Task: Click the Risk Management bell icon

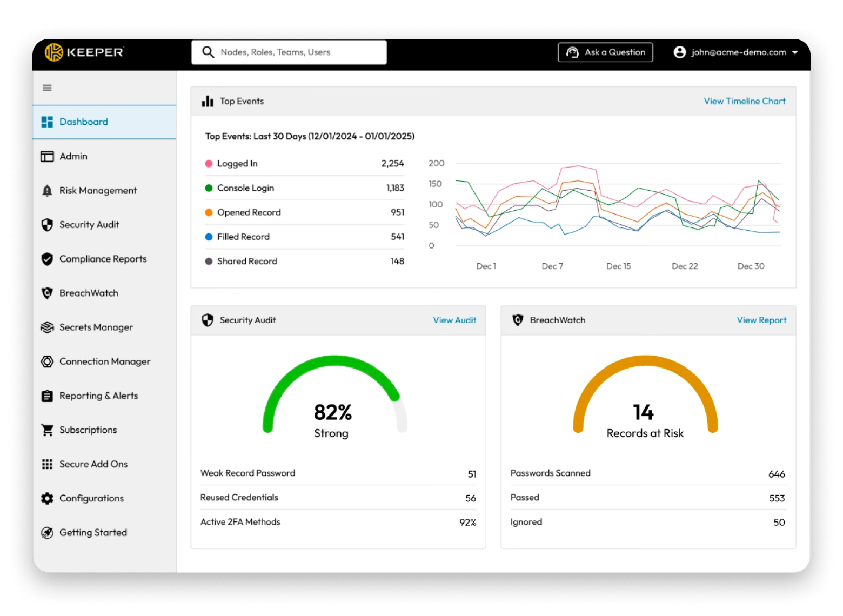Action: (48, 191)
